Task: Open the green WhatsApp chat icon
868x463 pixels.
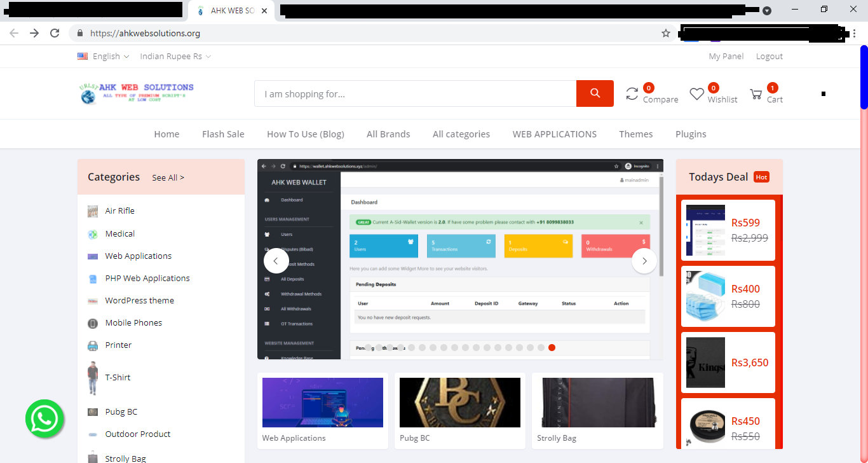Action: pyautogui.click(x=44, y=418)
